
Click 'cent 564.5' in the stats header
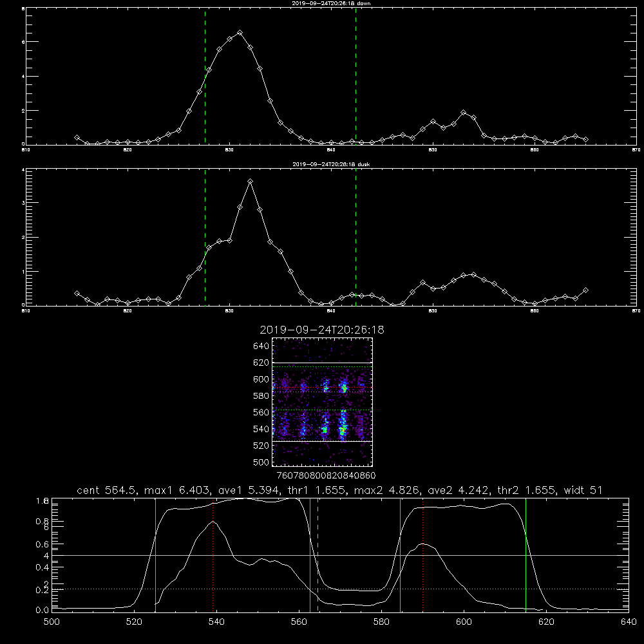(107, 490)
